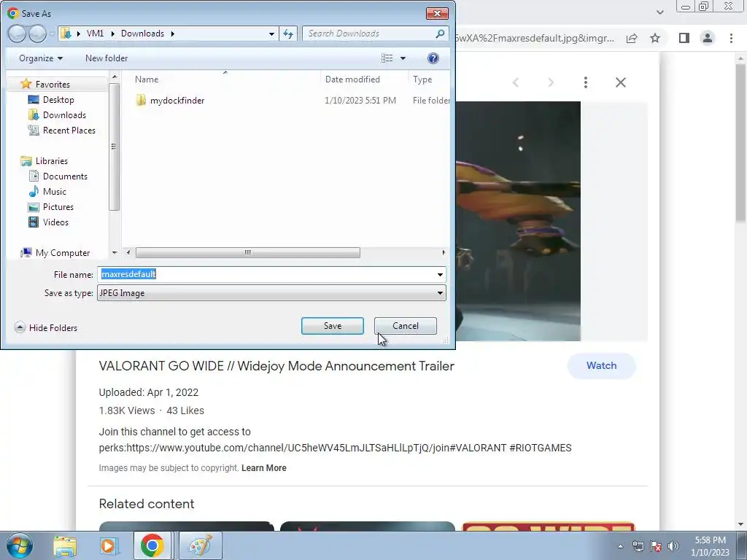
Task: Click the navigation pane vertical scrollbar
Action: [x=114, y=146]
